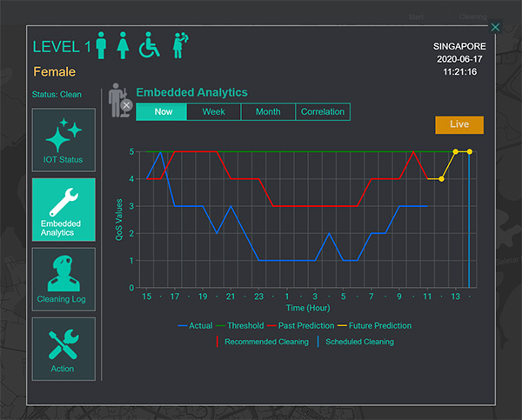The image size is (522, 420).
Task: Open the Action tools panel
Action: click(x=64, y=348)
